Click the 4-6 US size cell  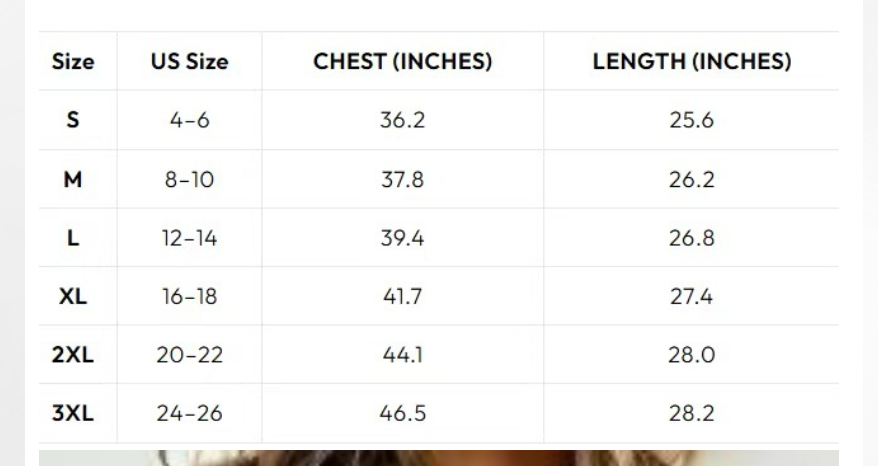189,120
